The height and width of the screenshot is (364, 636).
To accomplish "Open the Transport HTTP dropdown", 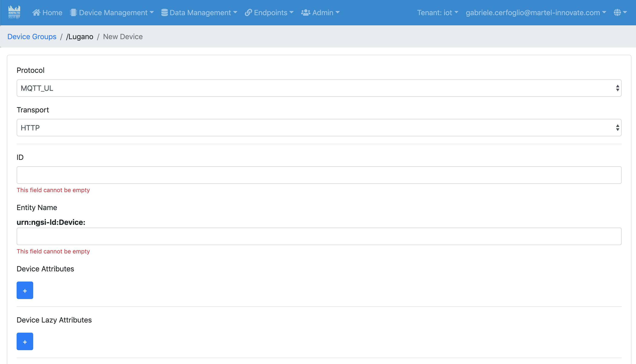I will coord(319,128).
